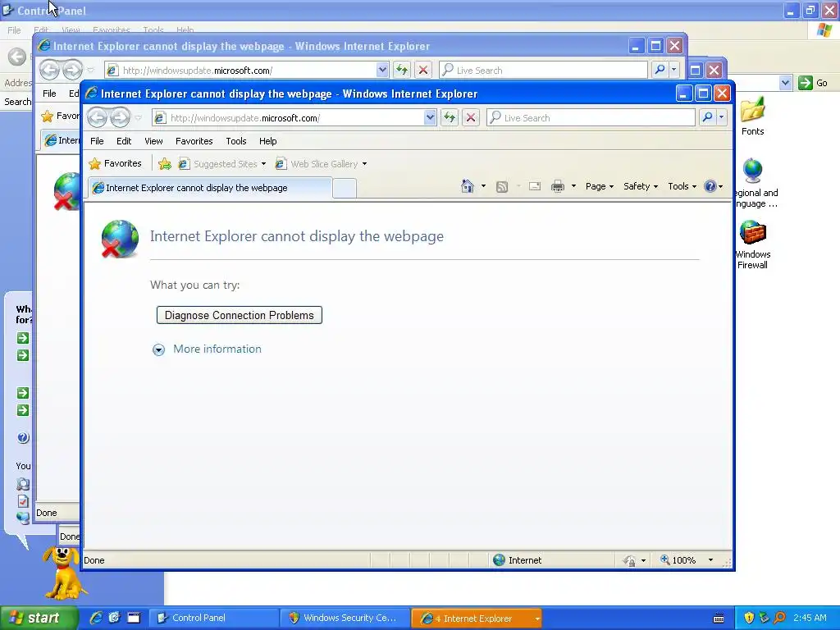Click Stop red X in front IE toolbar
Image resolution: width=840 pixels, height=630 pixels.
(470, 117)
